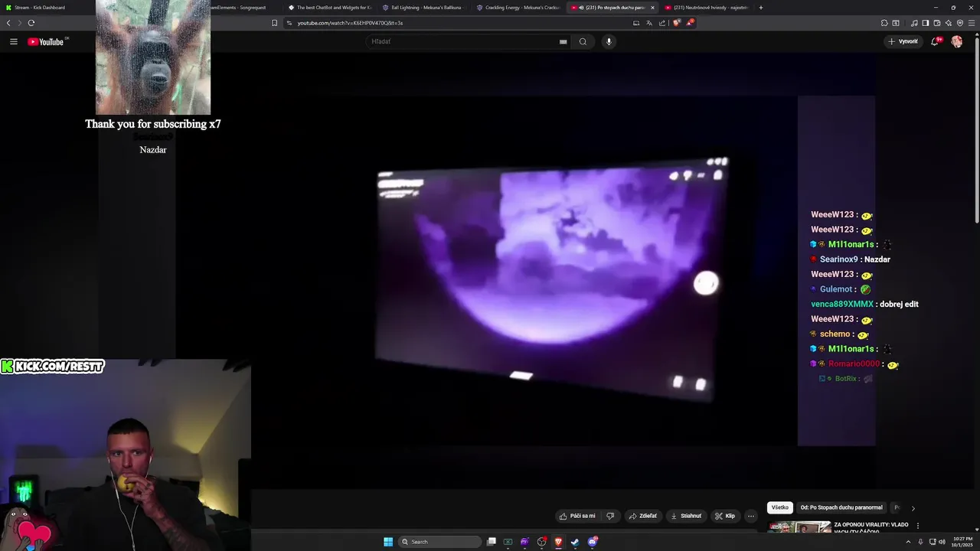
Task: Click the site settings icon beside URL
Action: [289, 23]
